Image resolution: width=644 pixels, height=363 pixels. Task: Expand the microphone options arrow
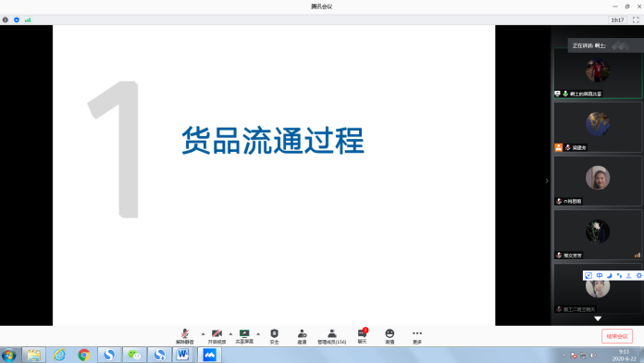click(x=203, y=333)
